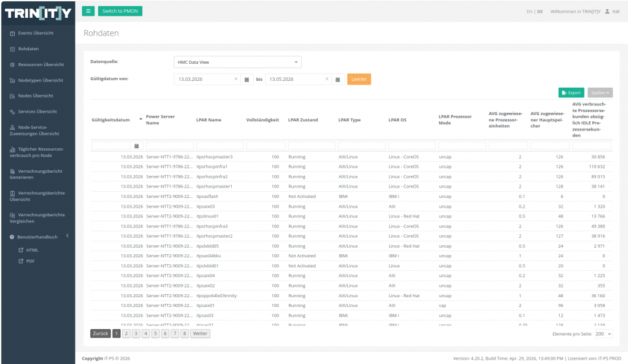Viewport: 628px width, 364px height.
Task: Open Node-Service-Zuweisungen Übersicht
Action: (34, 131)
